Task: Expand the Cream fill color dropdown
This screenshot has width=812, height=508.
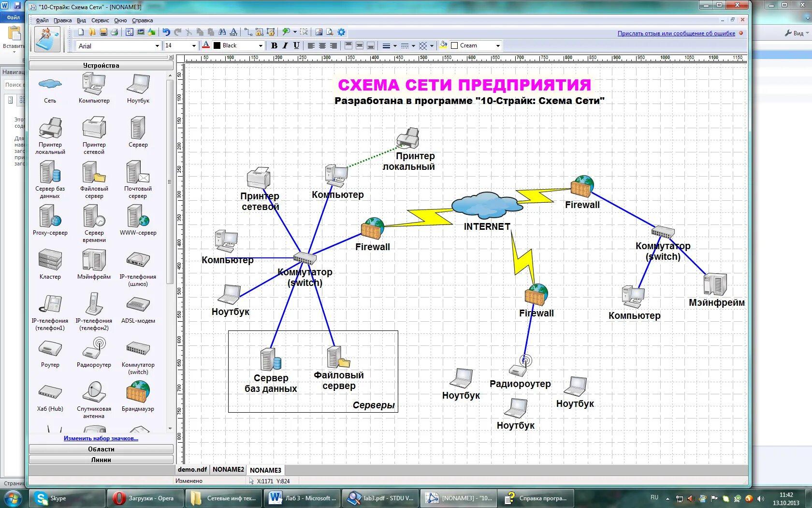Action: pos(498,46)
